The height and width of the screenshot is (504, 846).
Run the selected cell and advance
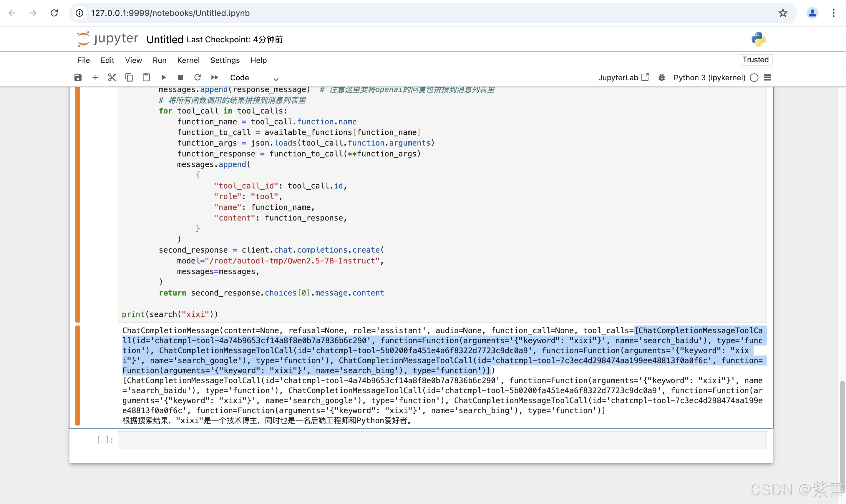163,77
